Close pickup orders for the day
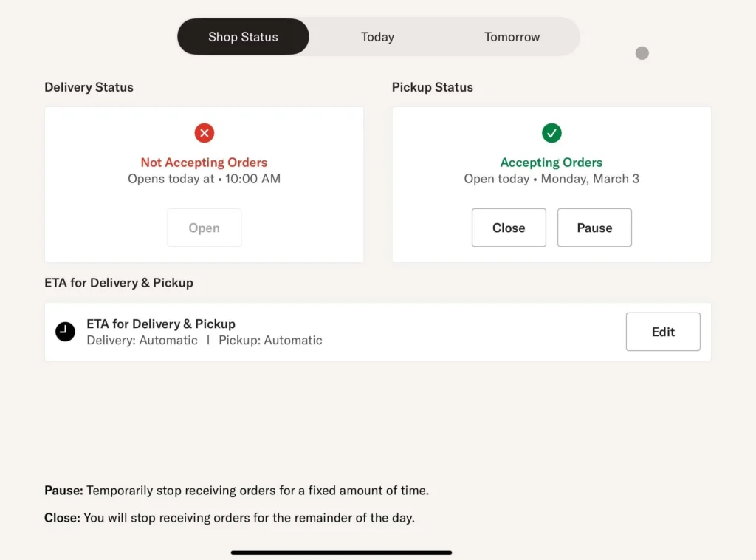 [509, 228]
